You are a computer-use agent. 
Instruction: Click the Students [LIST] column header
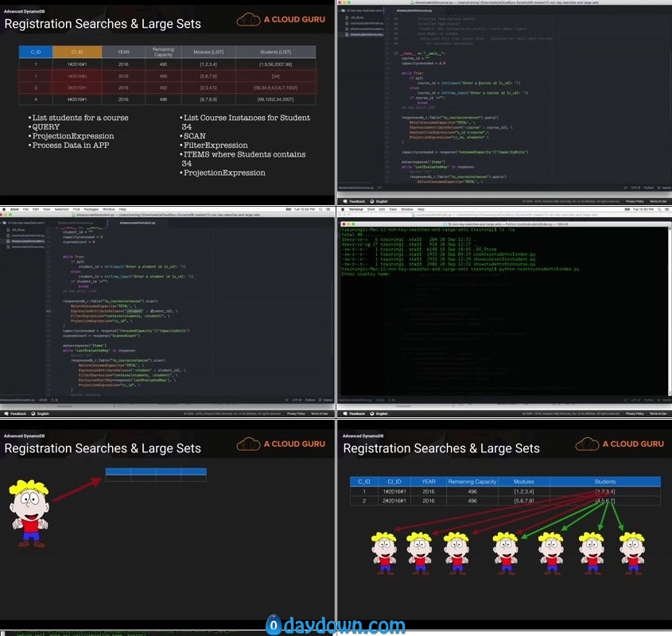pyautogui.click(x=276, y=52)
